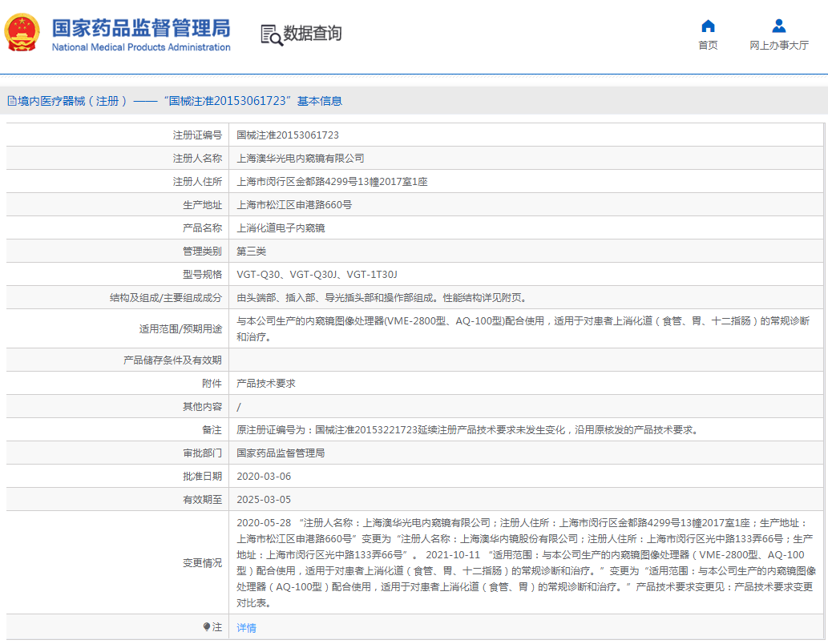Open the 详情 link
Screen dimensions: 828x644
(247, 628)
